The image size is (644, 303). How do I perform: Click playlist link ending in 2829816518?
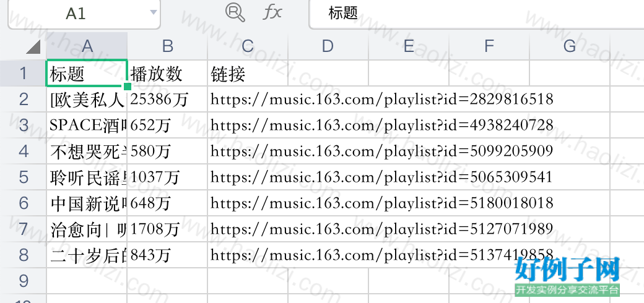coord(382,99)
